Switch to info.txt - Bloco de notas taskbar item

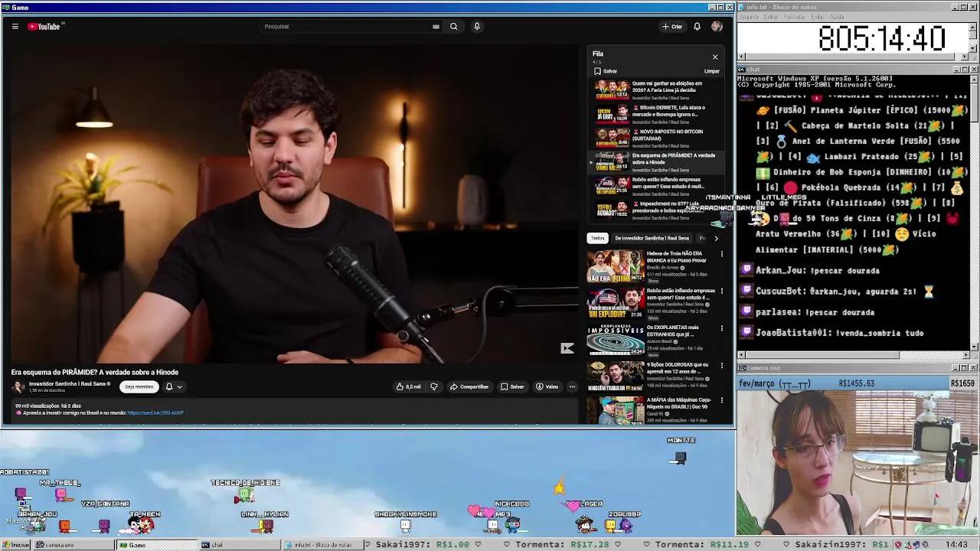[x=322, y=545]
